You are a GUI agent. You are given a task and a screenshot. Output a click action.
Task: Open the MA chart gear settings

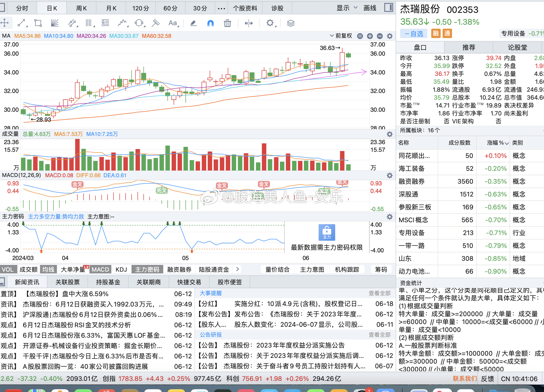click(390, 36)
